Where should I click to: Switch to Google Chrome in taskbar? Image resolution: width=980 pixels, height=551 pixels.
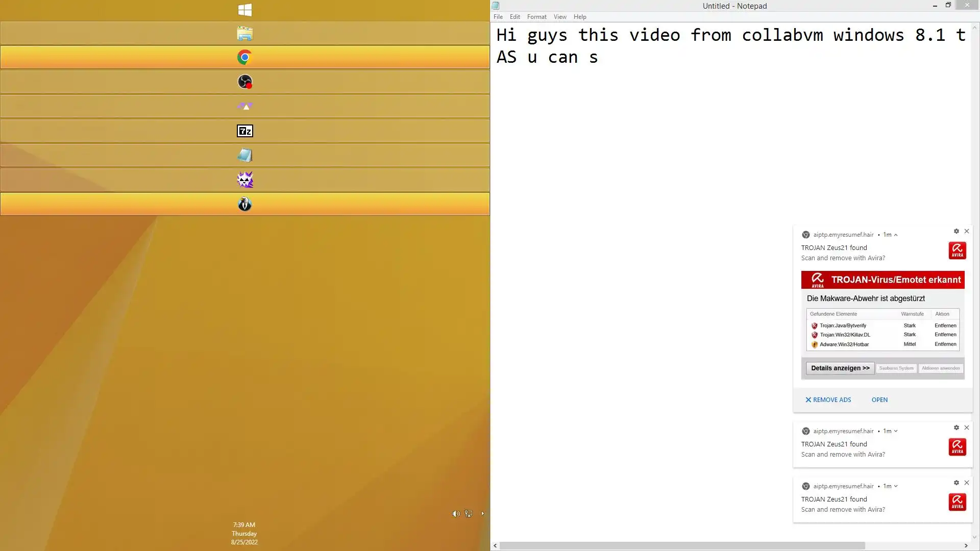point(244,57)
